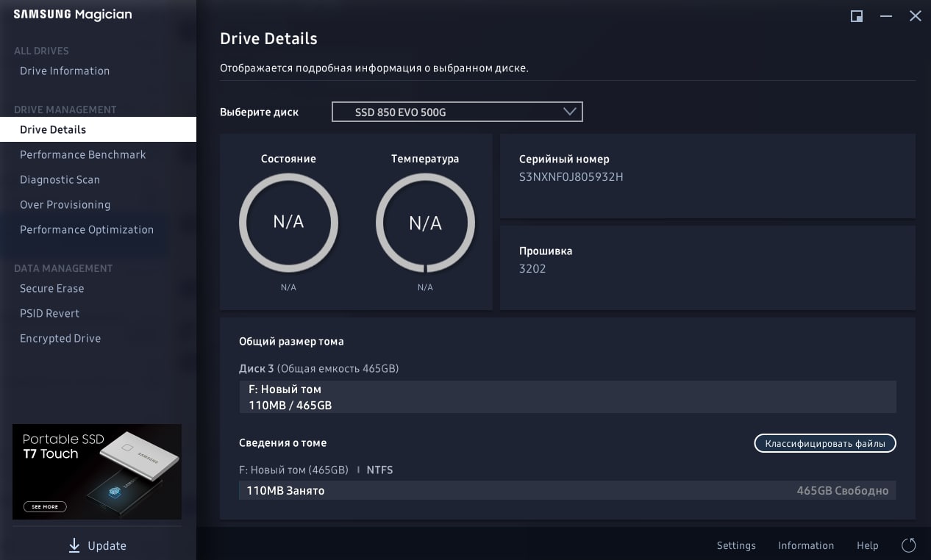Click the NTFS file system label
Image resolution: width=931 pixels, height=560 pixels.
pyautogui.click(x=379, y=470)
